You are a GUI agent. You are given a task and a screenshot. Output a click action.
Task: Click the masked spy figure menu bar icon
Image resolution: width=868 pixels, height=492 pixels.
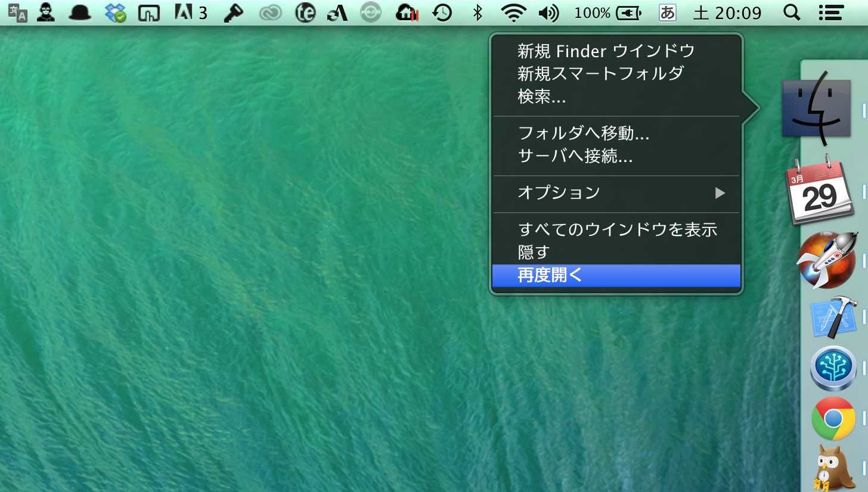click(46, 13)
